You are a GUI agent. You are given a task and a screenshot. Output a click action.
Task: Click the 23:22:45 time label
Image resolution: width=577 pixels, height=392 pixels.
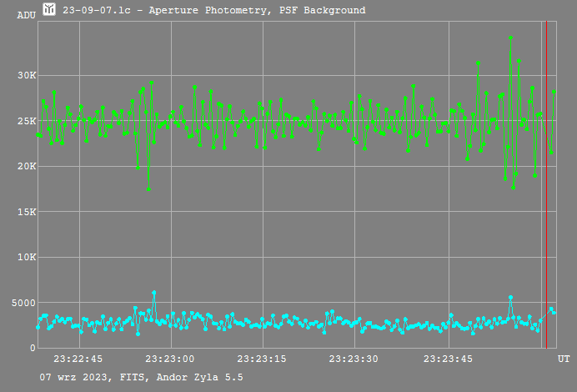(x=78, y=359)
